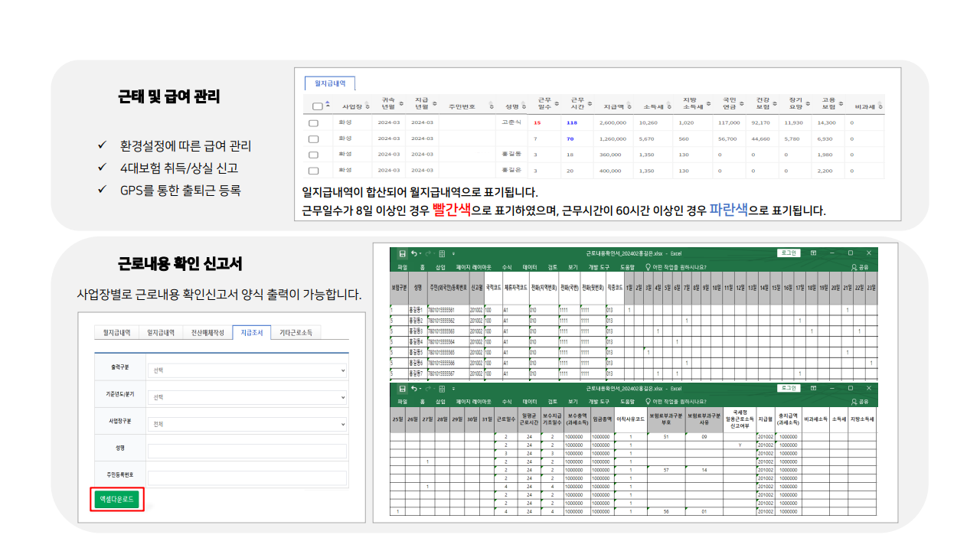Click the ribbon display options icon
This screenshot has height=551, width=980.
(813, 254)
